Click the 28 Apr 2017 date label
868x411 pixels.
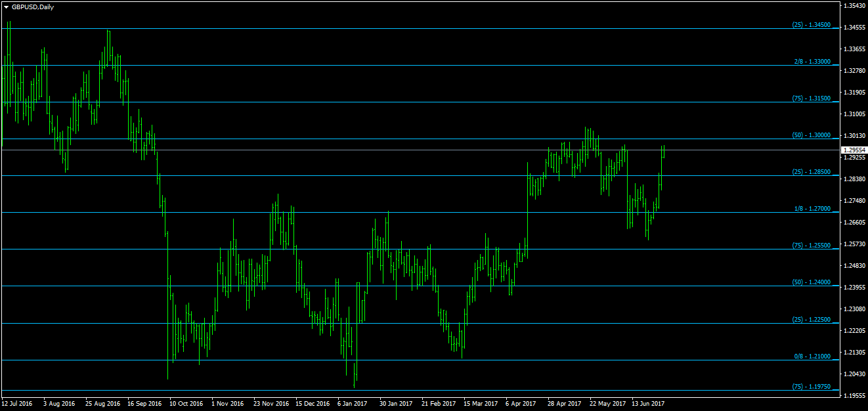(x=565, y=404)
